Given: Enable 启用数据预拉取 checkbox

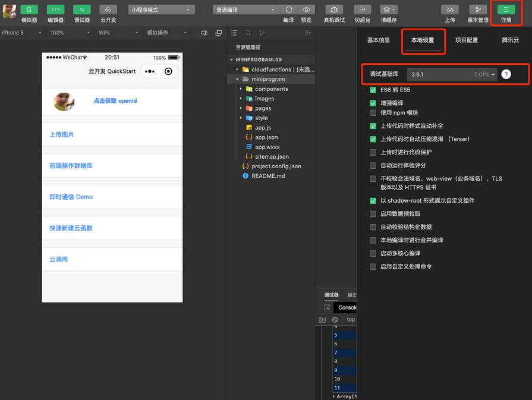Looking at the screenshot, I should coord(373,214).
